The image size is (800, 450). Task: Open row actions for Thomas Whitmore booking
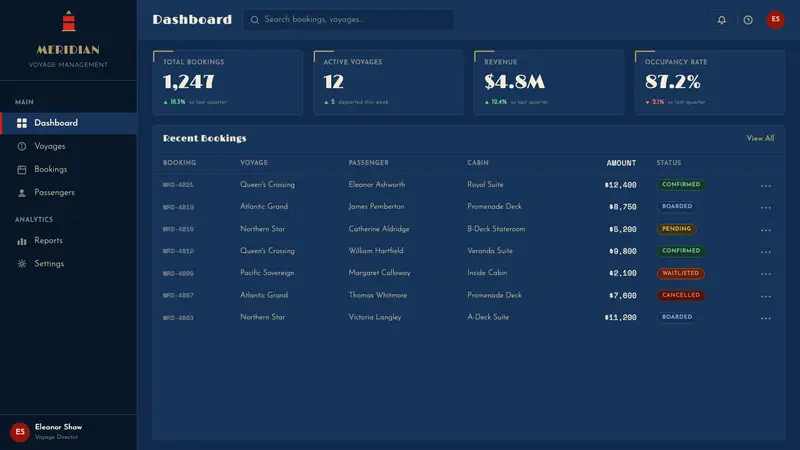pos(765,296)
